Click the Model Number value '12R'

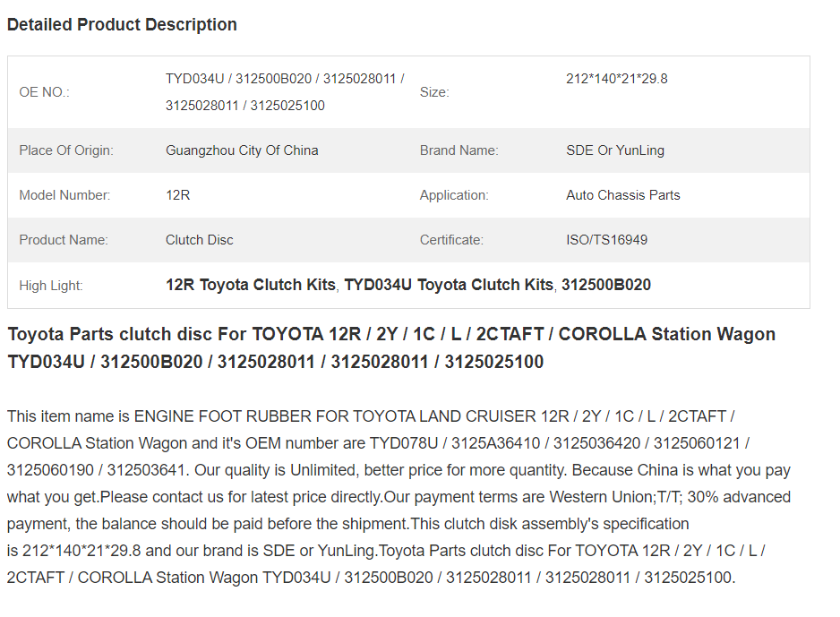point(178,195)
